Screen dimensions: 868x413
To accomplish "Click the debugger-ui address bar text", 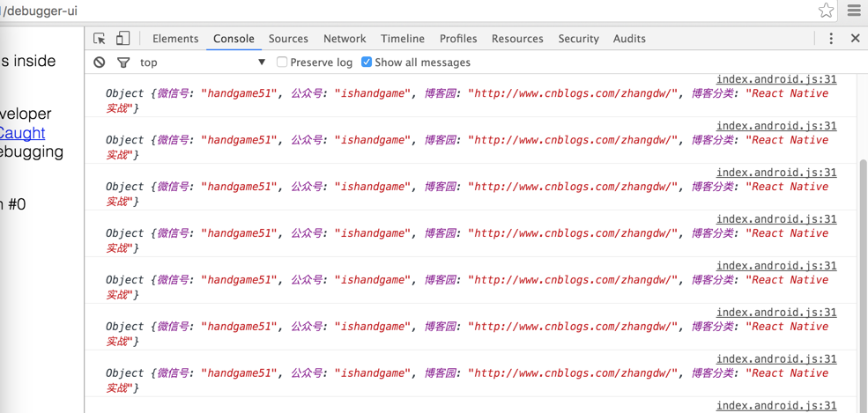I will pos(40,11).
